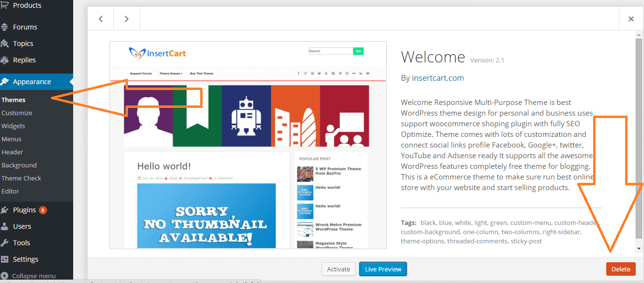Delete the Welcome theme
This screenshot has height=283, width=644.
pos(621,269)
